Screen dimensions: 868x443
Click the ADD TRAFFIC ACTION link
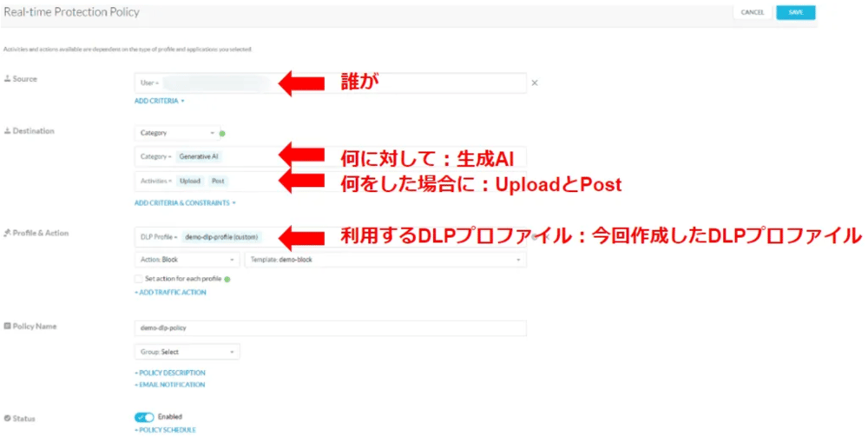click(x=170, y=293)
